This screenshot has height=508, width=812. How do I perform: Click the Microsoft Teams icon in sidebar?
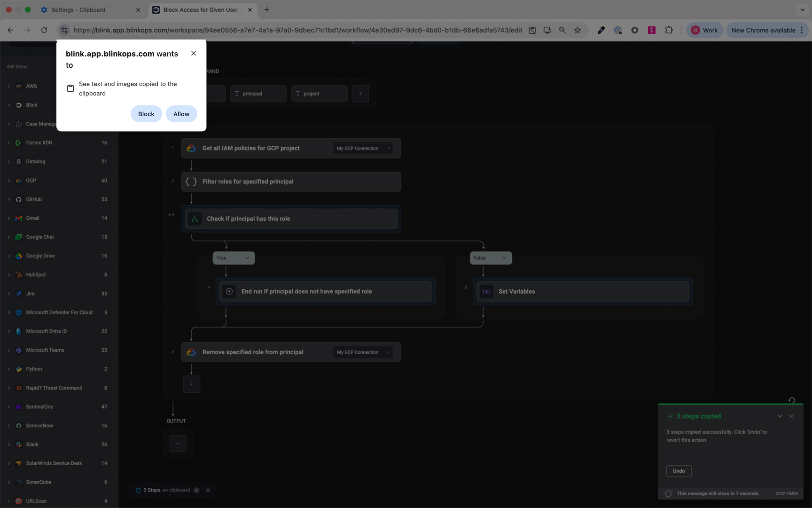(x=19, y=350)
